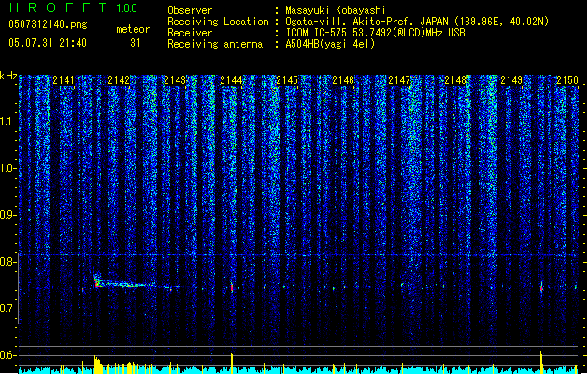Image resolution: width=588 pixels, height=374 pixels.
Task: Click the 0.7 frequency axis label
Action: pyautogui.click(x=8, y=309)
